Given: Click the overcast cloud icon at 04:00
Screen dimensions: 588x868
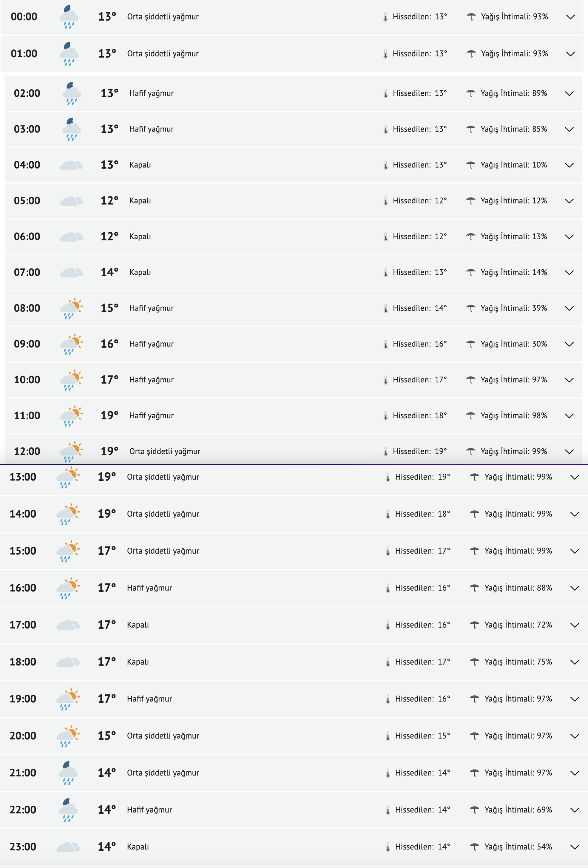Looking at the screenshot, I should pos(71,165).
